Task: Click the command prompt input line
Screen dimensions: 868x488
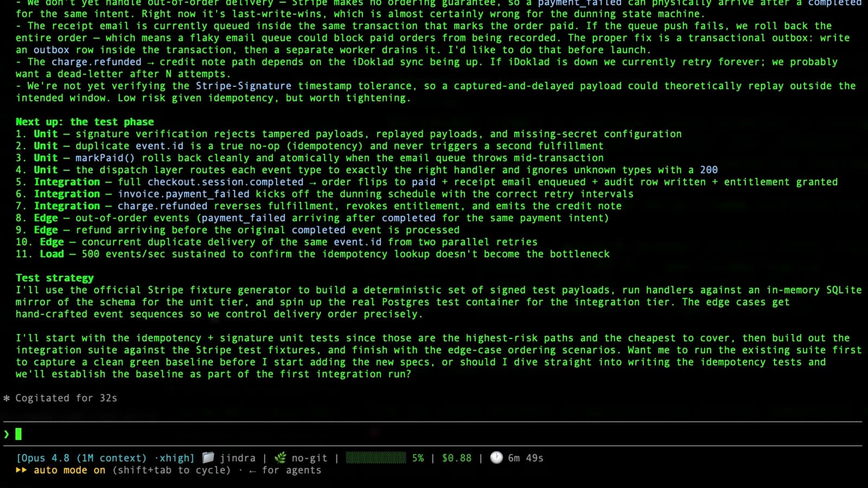Action: pos(433,434)
